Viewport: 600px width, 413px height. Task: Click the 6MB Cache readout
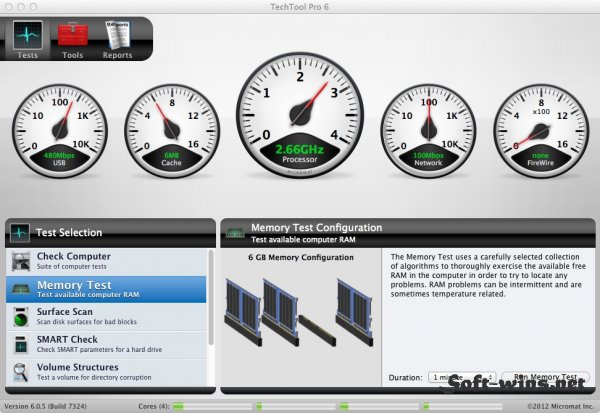(171, 155)
